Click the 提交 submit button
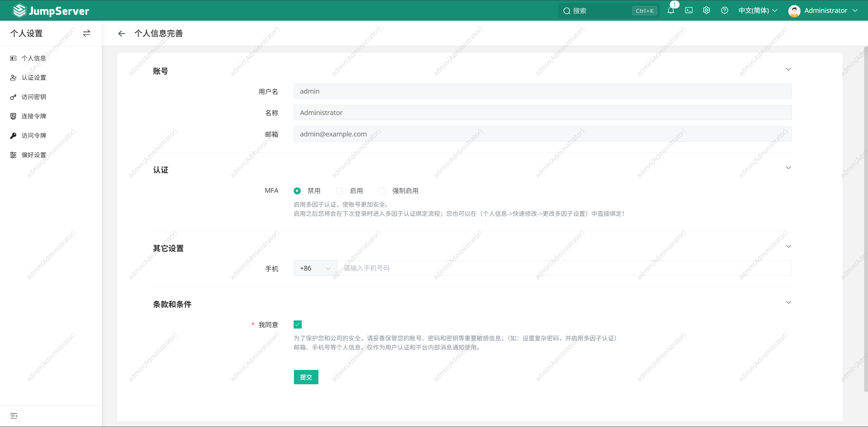The image size is (868, 427). pos(306,377)
